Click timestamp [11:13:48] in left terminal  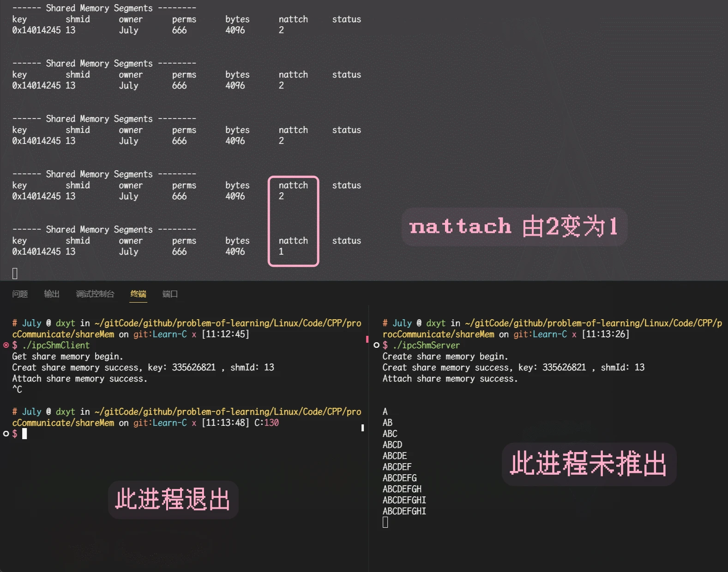[x=226, y=423]
